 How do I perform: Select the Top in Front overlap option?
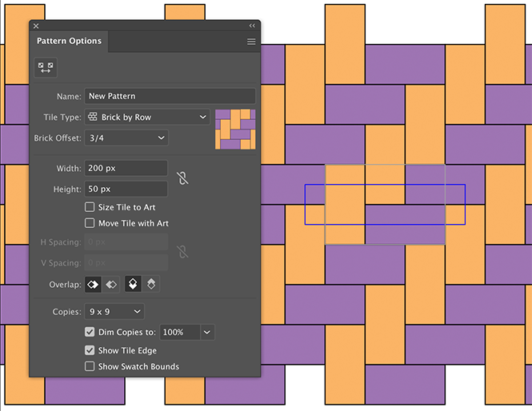pyautogui.click(x=133, y=284)
